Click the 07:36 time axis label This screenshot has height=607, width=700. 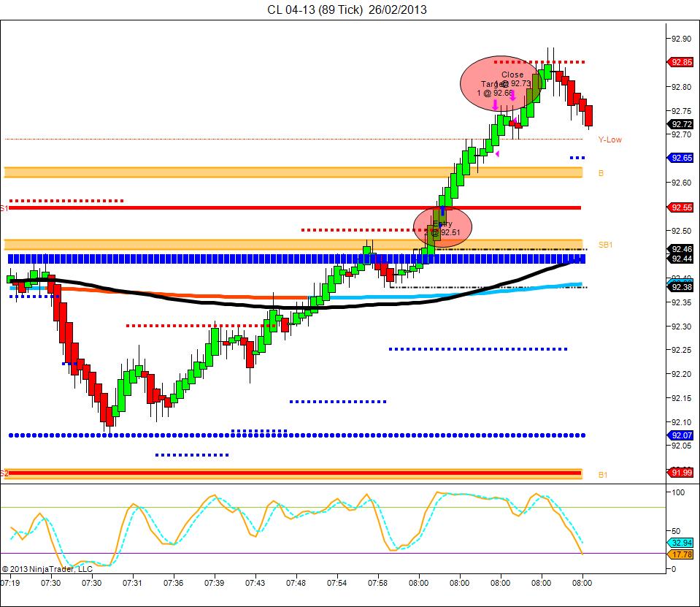click(173, 583)
